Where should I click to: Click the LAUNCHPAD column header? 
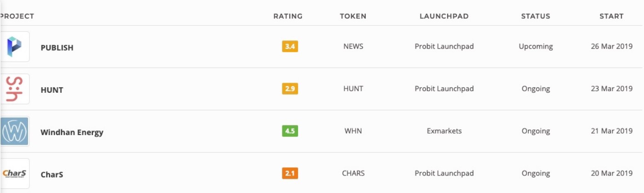pyautogui.click(x=444, y=16)
